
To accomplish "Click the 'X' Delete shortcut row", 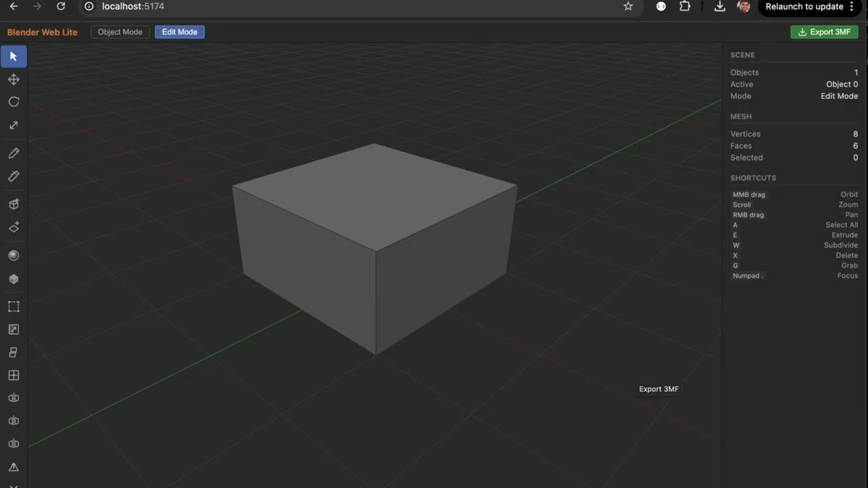I will tap(794, 256).
